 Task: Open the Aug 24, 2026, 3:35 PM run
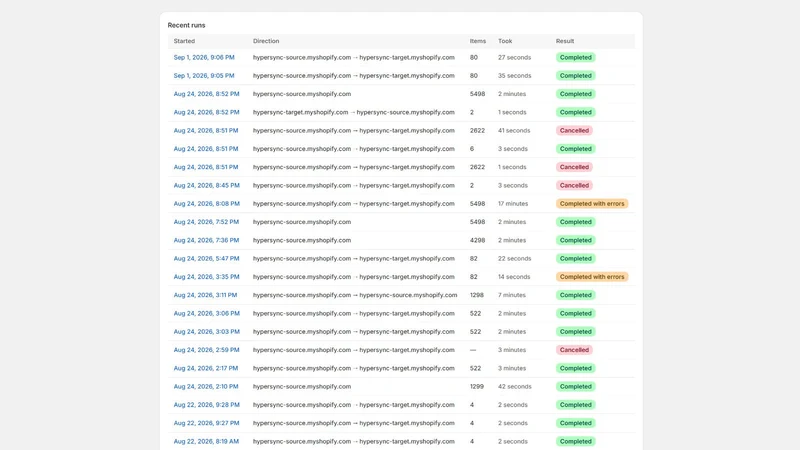tap(206, 277)
